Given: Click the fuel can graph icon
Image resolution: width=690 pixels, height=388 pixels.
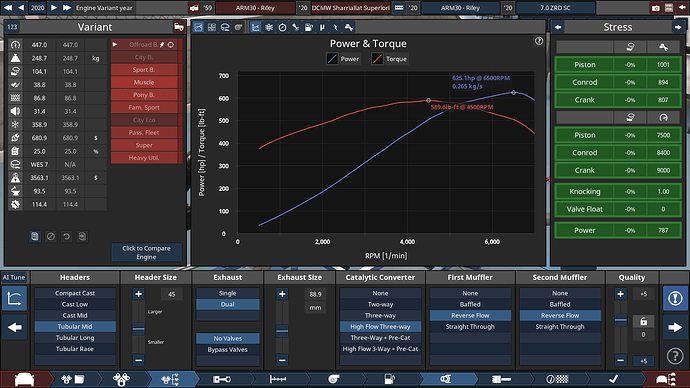Looking at the screenshot, I should [x=309, y=27].
